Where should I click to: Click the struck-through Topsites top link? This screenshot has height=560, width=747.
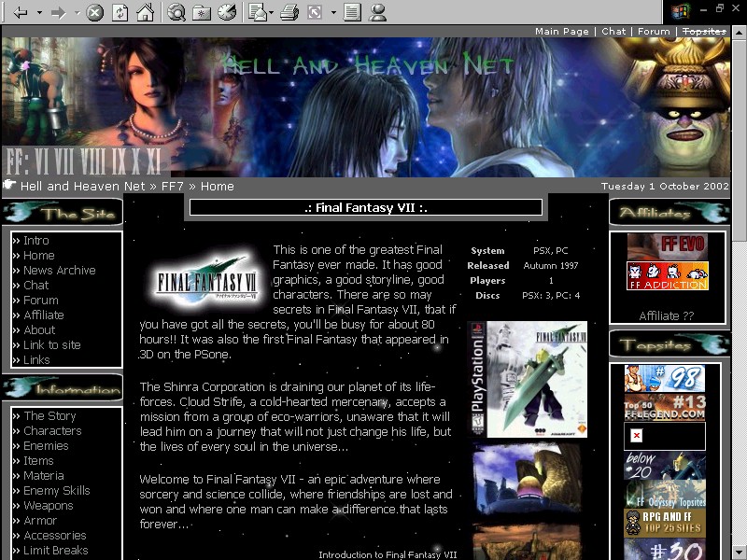[x=704, y=32]
